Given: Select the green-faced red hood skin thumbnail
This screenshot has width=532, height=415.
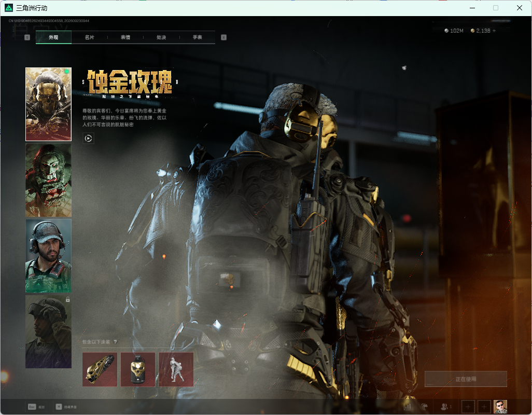Looking at the screenshot, I should [49, 180].
